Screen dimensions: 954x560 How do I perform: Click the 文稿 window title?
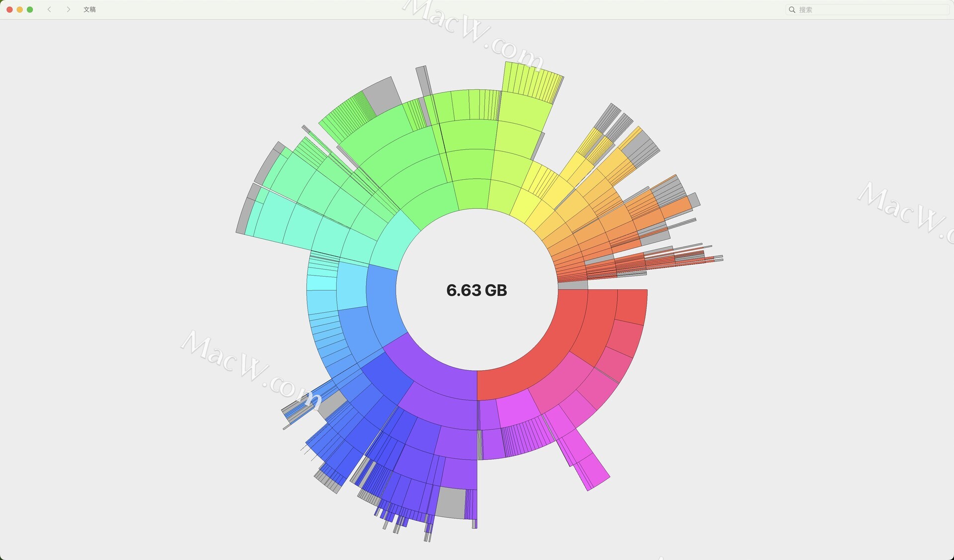(x=89, y=9)
